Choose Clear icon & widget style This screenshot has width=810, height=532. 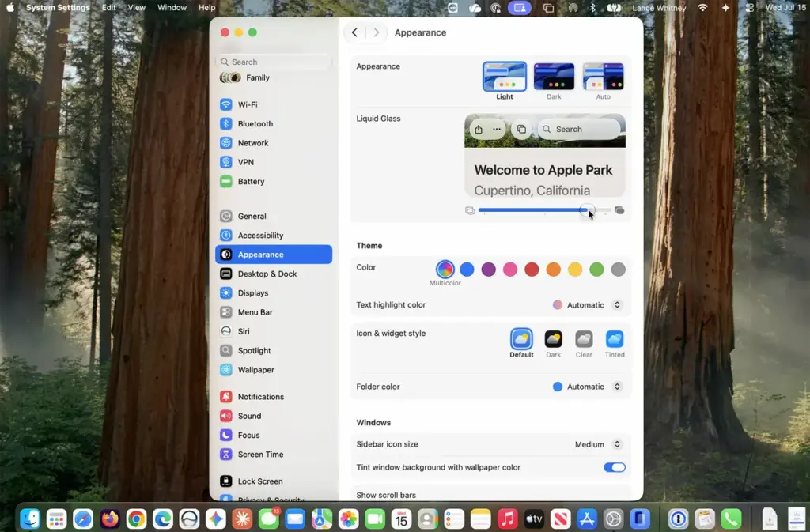click(x=584, y=343)
